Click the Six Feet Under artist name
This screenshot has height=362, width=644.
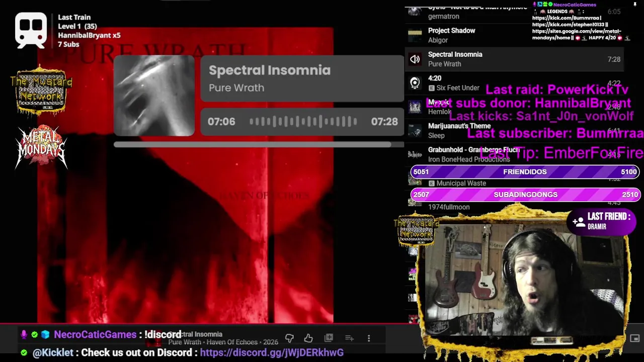point(458,87)
